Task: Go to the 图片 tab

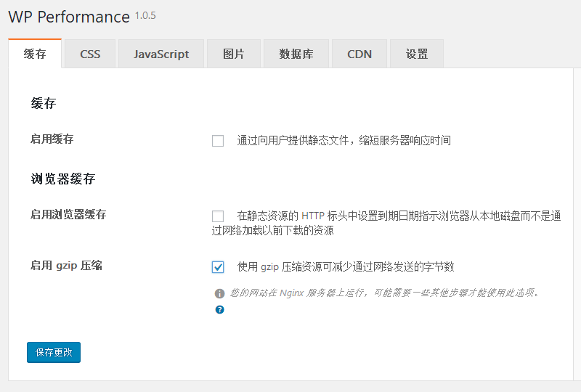Action: point(233,54)
